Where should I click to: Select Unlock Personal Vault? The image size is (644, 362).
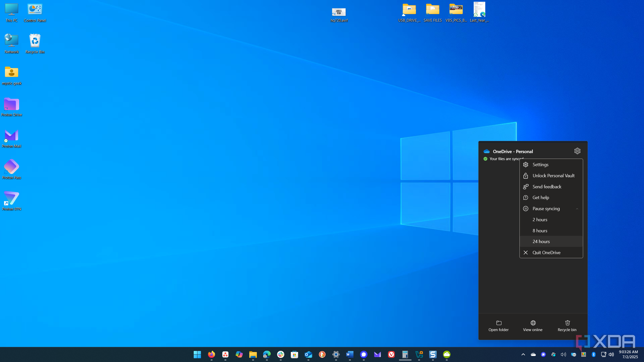click(551, 175)
